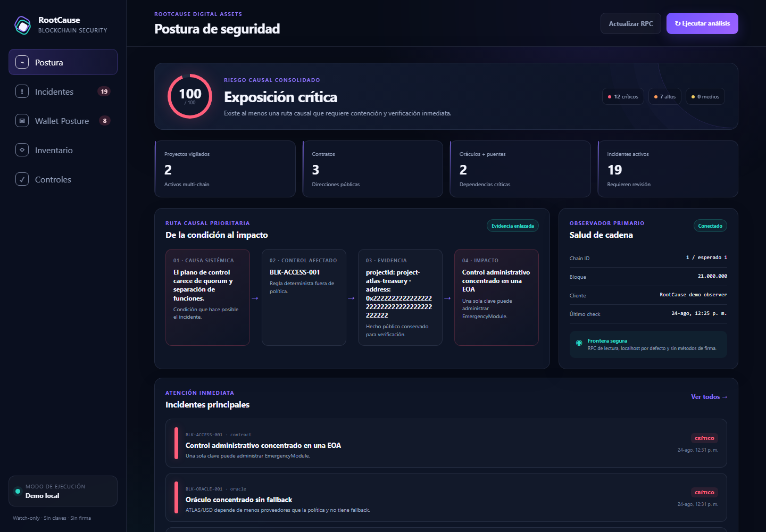Click the RootCause logo icon
The image size is (766, 532).
(22, 25)
